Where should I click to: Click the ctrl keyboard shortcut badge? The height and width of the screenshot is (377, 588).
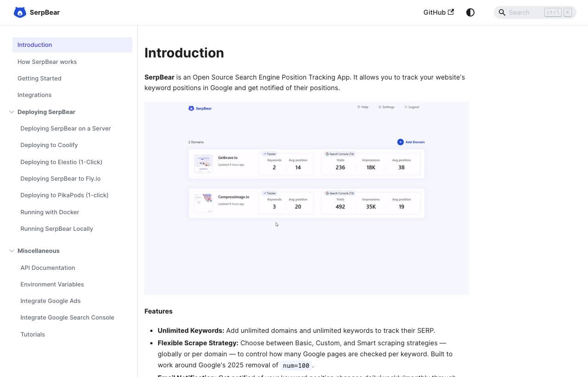pyautogui.click(x=553, y=12)
